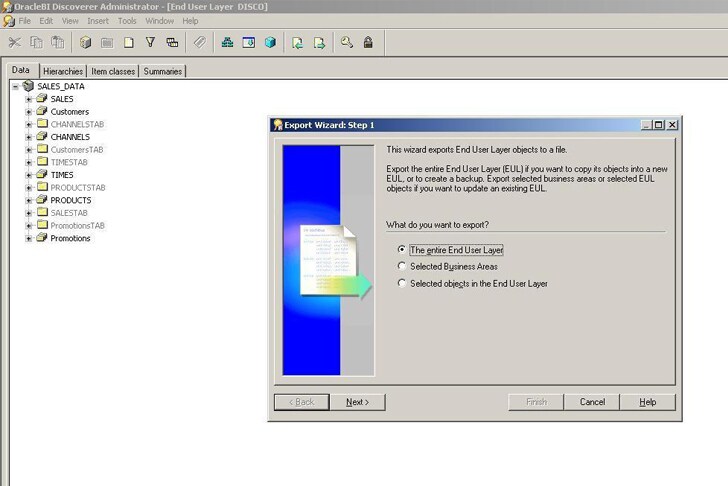Click the gray New Folder toolbar icon
Image resolution: width=728 pixels, height=486 pixels.
(x=107, y=43)
